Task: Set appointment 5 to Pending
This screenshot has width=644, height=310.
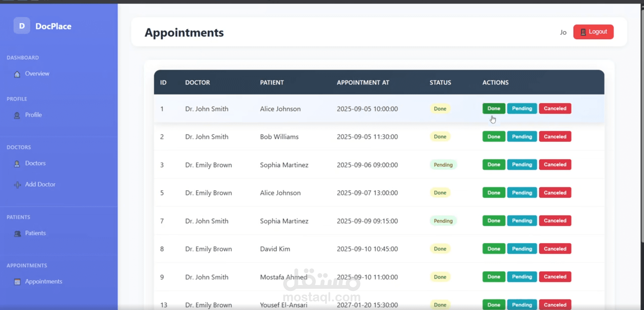Action: point(522,193)
